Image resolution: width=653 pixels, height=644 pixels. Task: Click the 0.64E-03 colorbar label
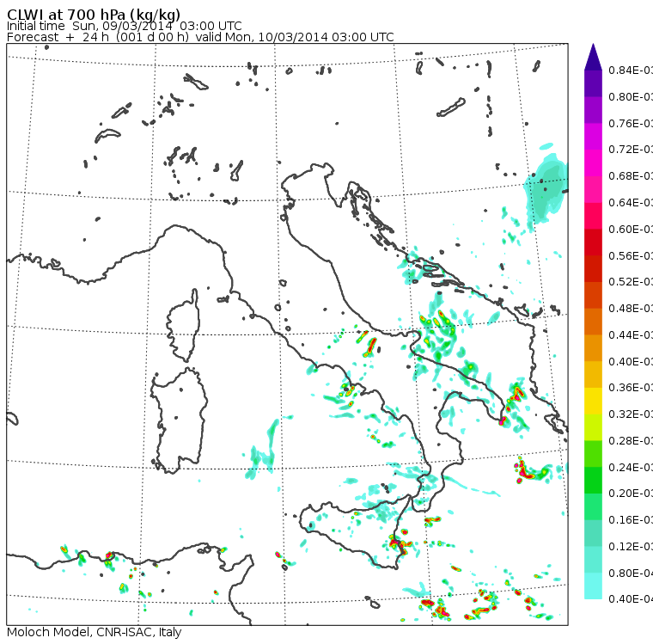(x=631, y=203)
